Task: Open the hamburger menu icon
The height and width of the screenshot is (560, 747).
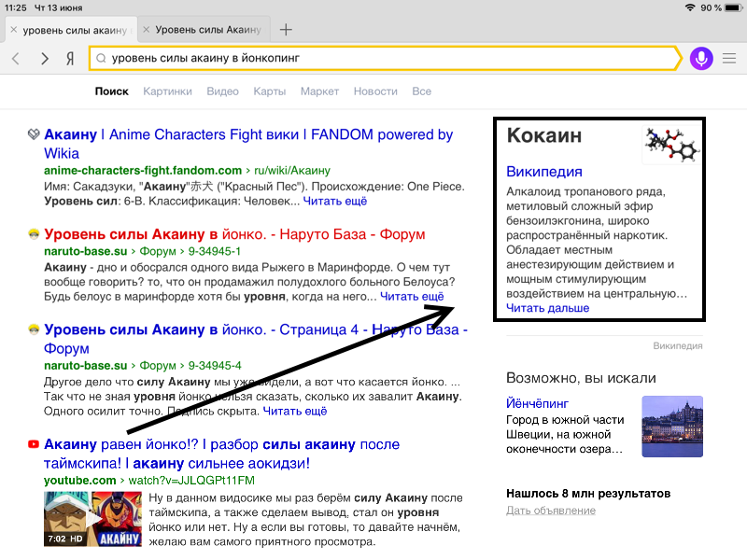Action: 729,59
